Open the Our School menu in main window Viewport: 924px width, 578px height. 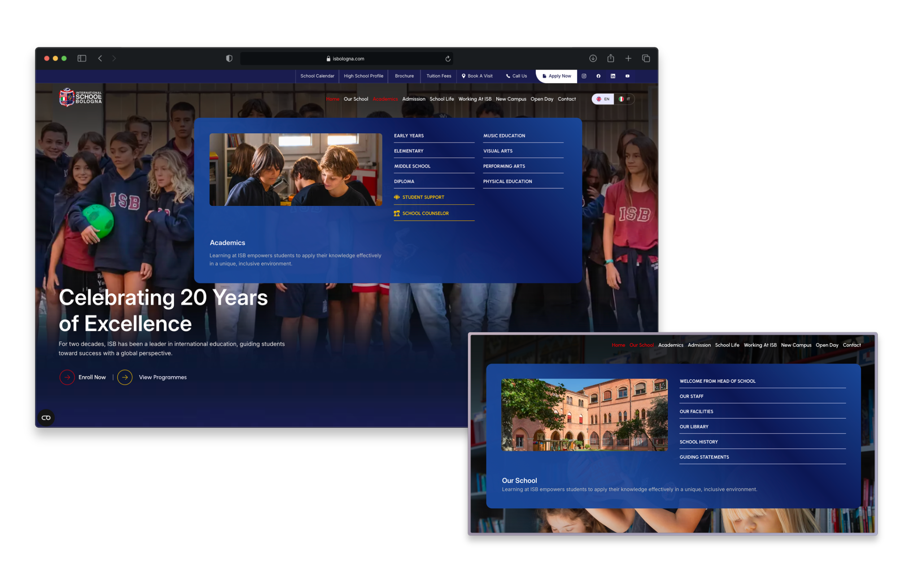(356, 99)
